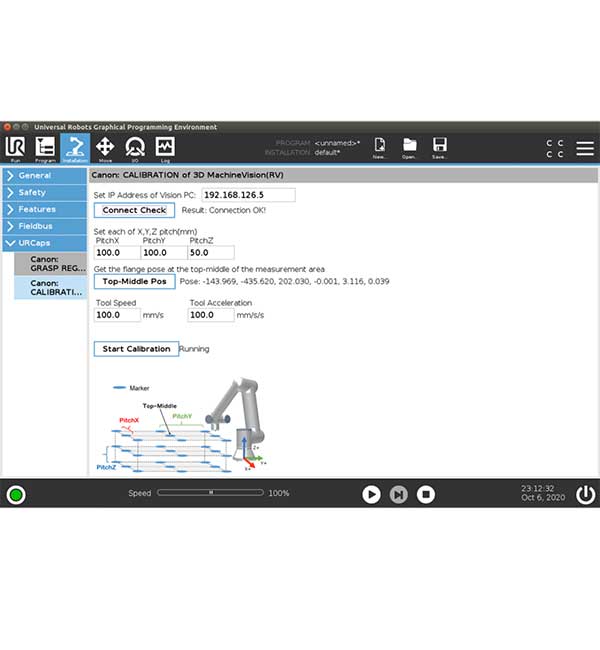Click the Connect Check button
Screen dimensions: 600x650
point(134,210)
